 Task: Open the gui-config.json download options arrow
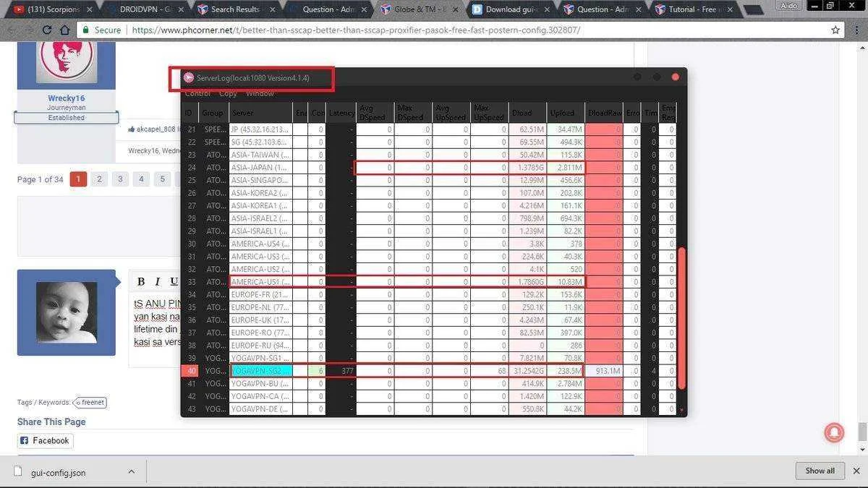(132, 471)
